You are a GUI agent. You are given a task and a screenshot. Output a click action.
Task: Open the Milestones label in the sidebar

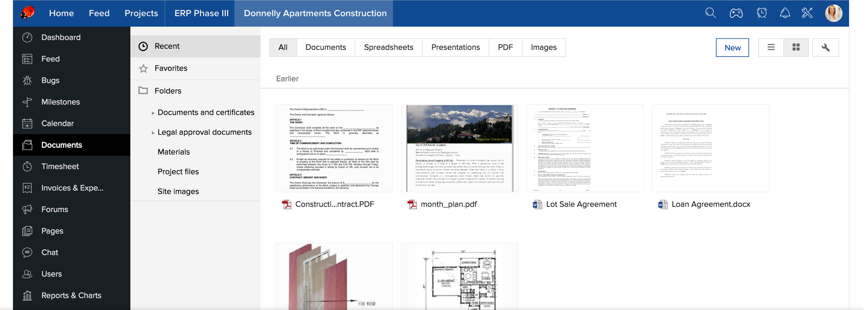point(61,102)
